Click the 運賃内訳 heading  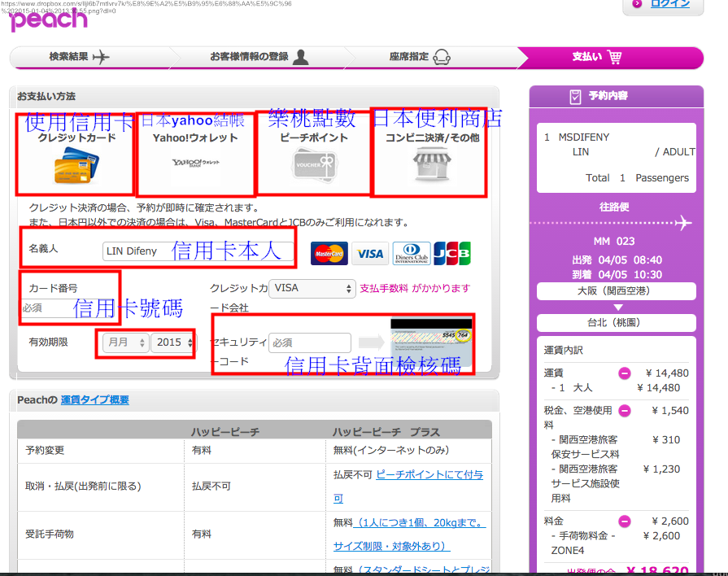564,351
